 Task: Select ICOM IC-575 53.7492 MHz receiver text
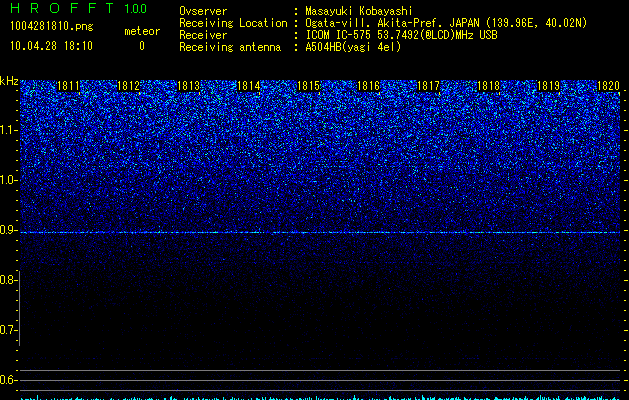(x=401, y=35)
